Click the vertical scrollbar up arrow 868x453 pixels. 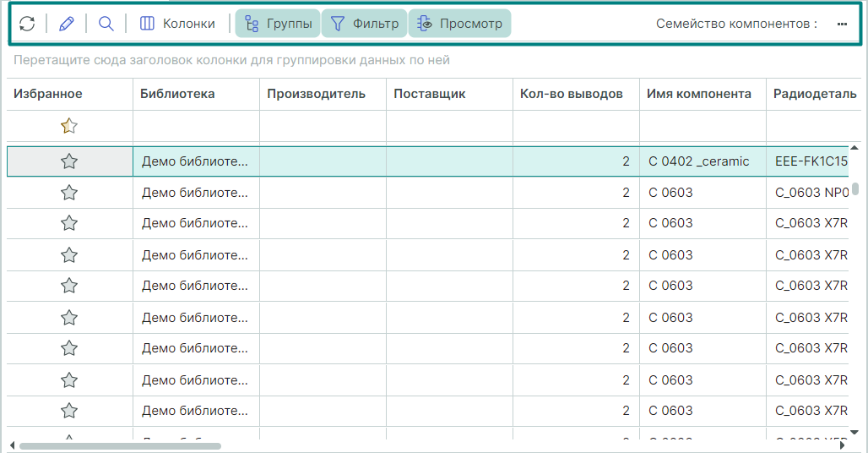(854, 149)
